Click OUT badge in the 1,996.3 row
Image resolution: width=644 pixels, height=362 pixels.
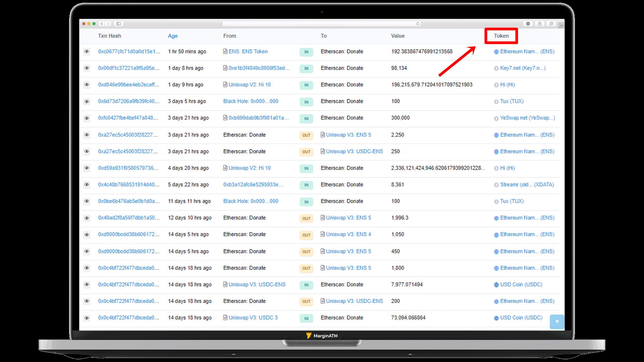tap(306, 219)
